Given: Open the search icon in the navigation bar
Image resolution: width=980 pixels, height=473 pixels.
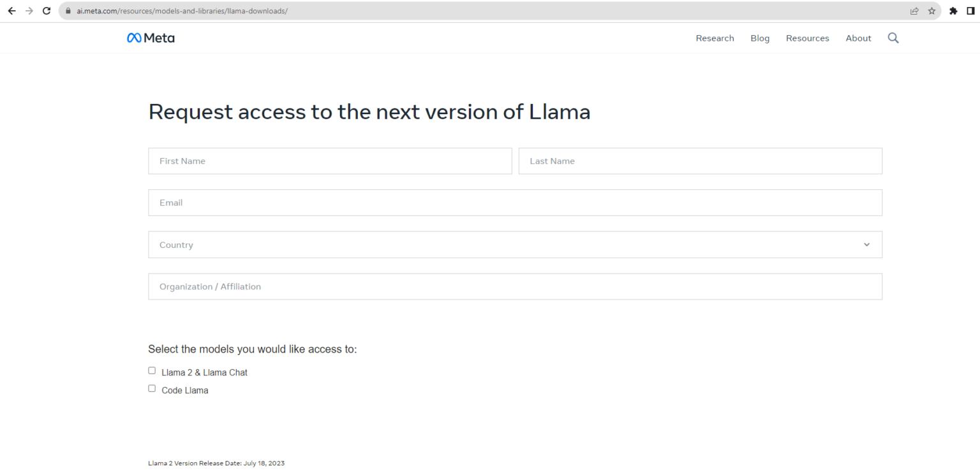Looking at the screenshot, I should (x=893, y=38).
